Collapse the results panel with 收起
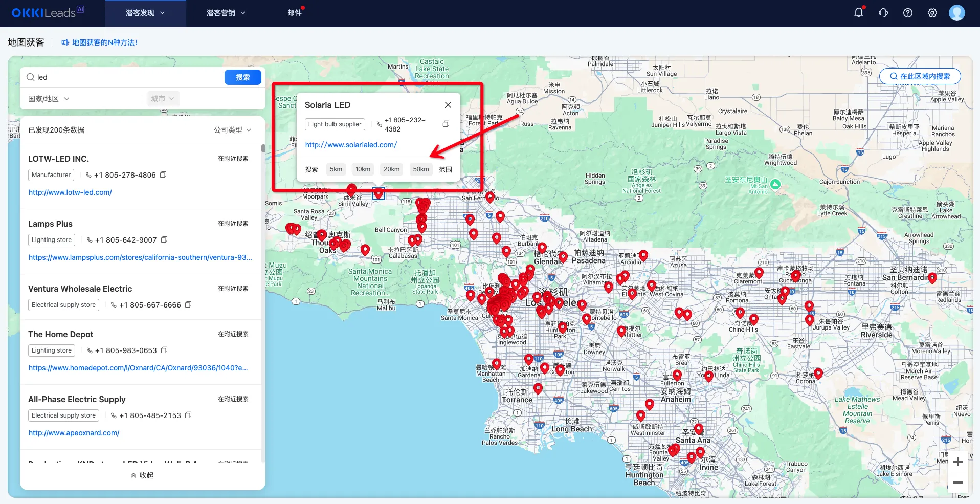The width and height of the screenshot is (980, 504). 142,475
